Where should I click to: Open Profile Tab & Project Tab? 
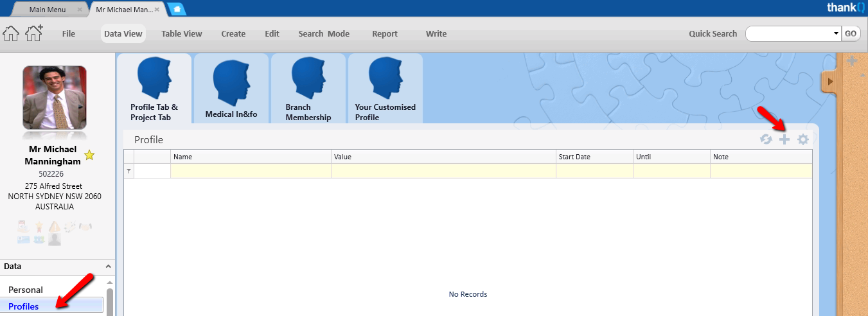pos(154,89)
